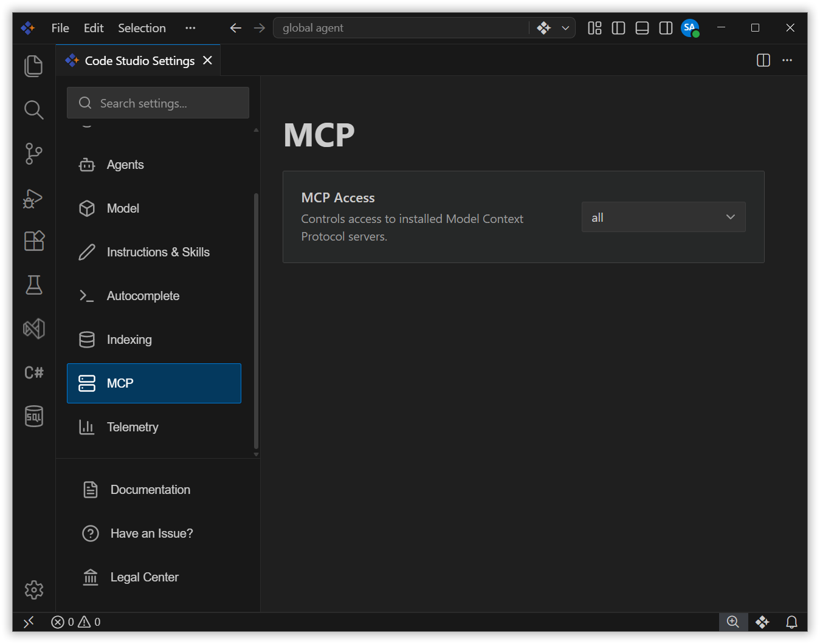The height and width of the screenshot is (644, 820).
Task: Open the title bar overflow menu ellipsis
Action: [190, 28]
